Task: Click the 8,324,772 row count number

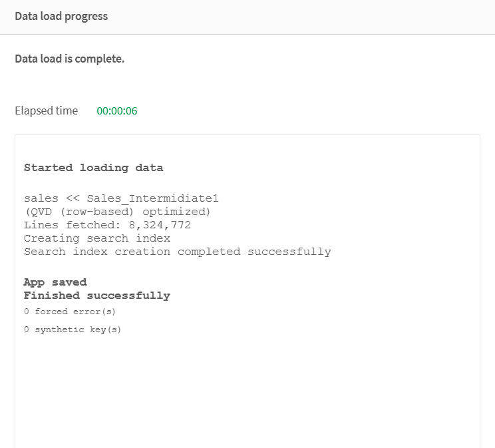Action: click(x=160, y=225)
